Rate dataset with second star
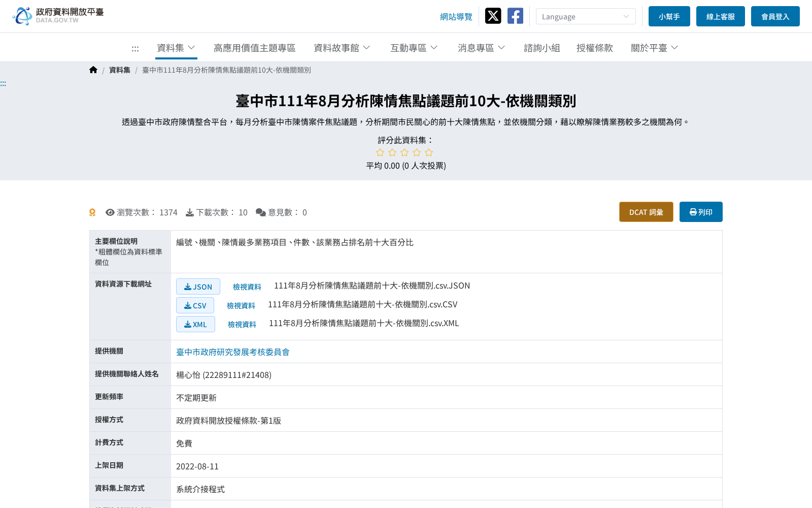 pos(392,152)
